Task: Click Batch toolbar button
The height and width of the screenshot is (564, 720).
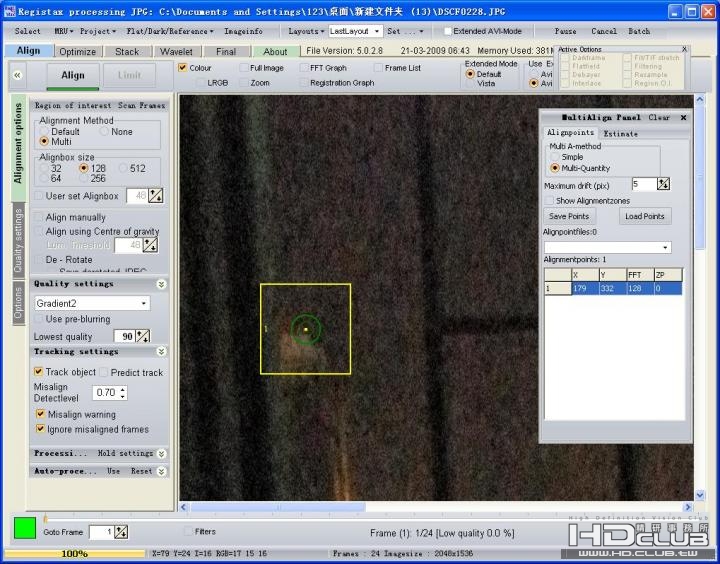Action: click(x=639, y=31)
